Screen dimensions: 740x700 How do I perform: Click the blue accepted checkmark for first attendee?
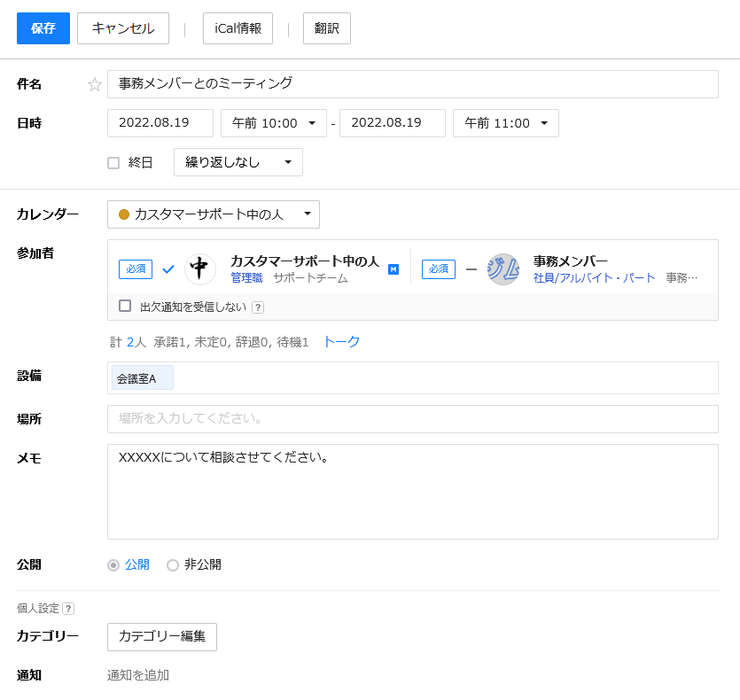(x=168, y=269)
